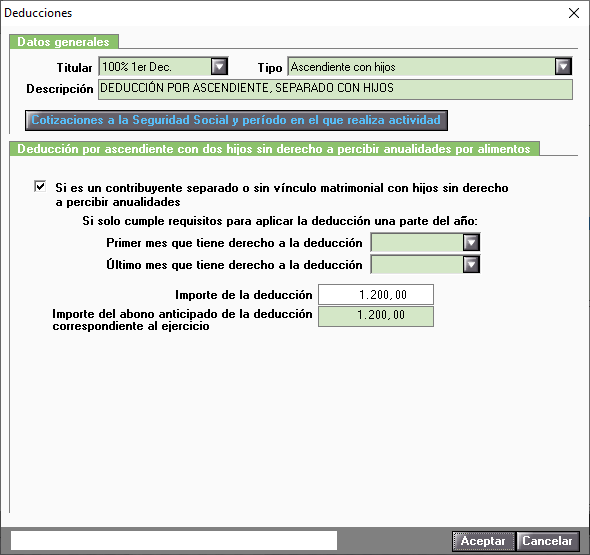This screenshot has height=555, width=590.
Task: Close the Deducciones dialog window
Action: (574, 13)
